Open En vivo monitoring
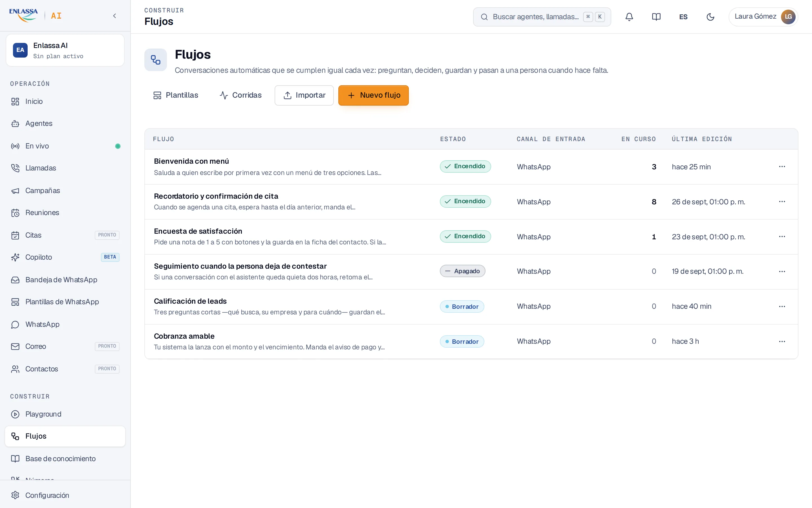The height and width of the screenshot is (508, 812). click(x=65, y=146)
